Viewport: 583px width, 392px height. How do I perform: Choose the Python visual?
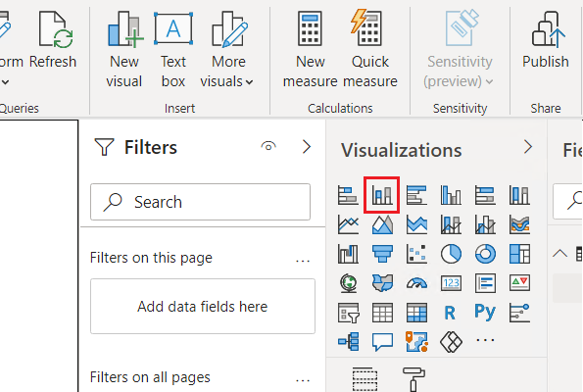(x=485, y=312)
